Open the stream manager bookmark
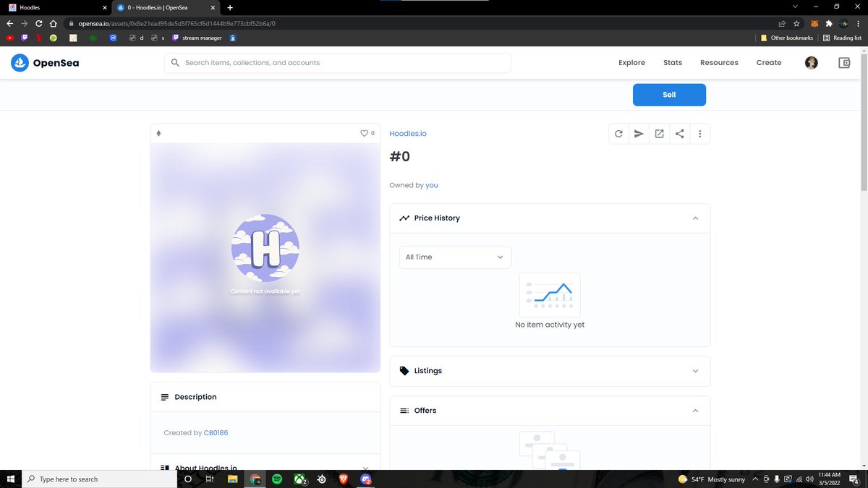Image resolution: width=868 pixels, height=488 pixels. 197,38
